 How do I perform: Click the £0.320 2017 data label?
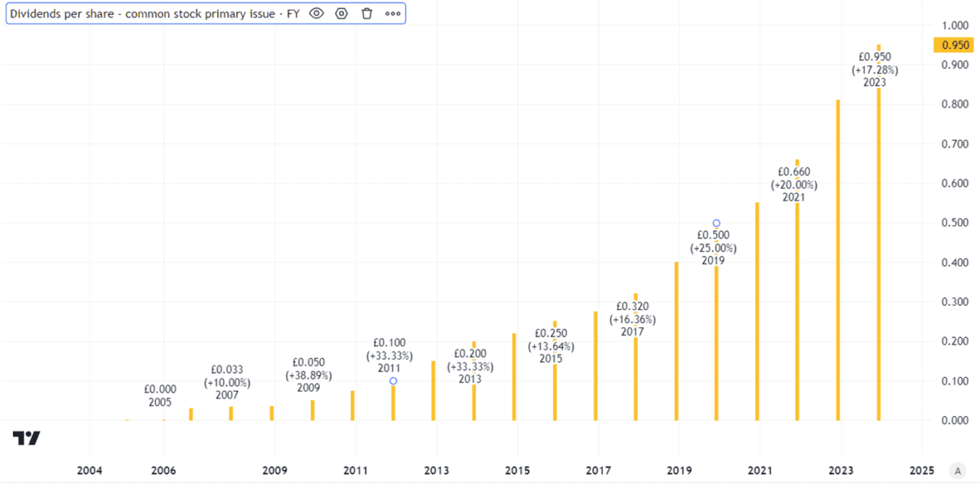[x=631, y=319]
